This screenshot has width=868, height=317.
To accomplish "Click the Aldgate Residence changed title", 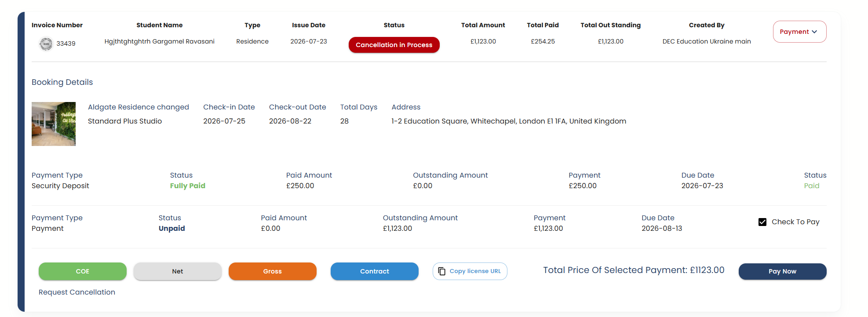I will pyautogui.click(x=139, y=107).
